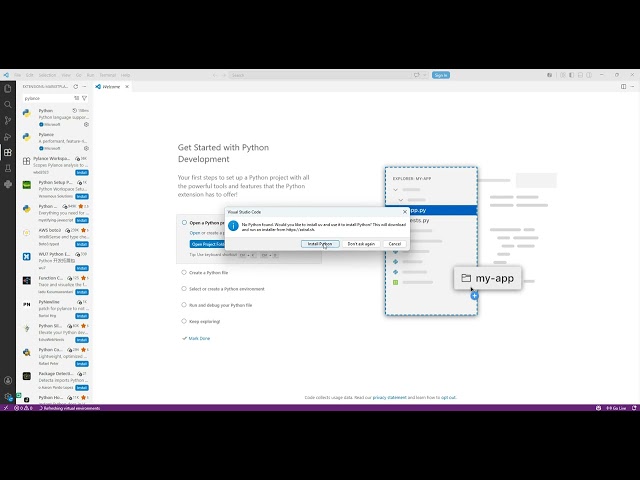Select the Run and debug your Python file step
Image resolution: width=640 pixels, height=480 pixels.
[x=217, y=305]
